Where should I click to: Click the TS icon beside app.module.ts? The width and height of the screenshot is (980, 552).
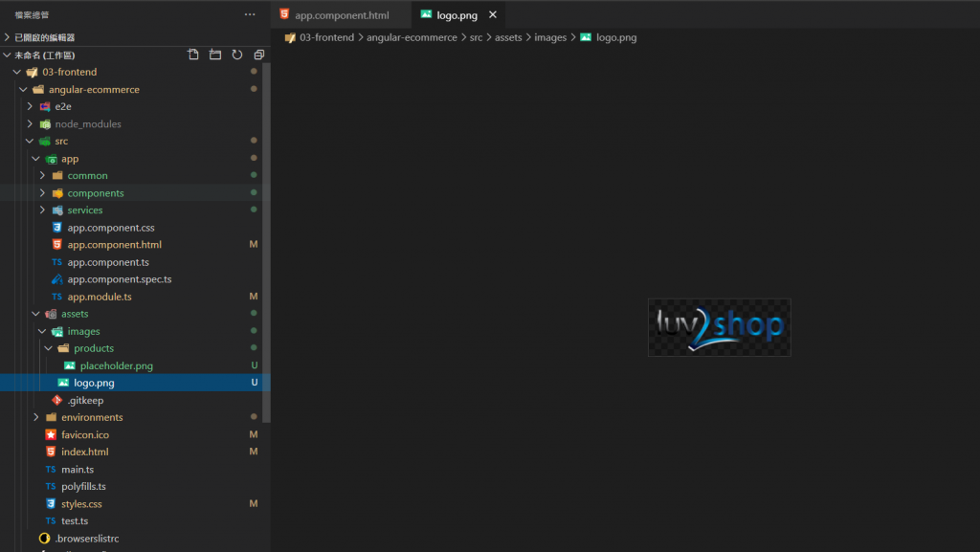[56, 297]
